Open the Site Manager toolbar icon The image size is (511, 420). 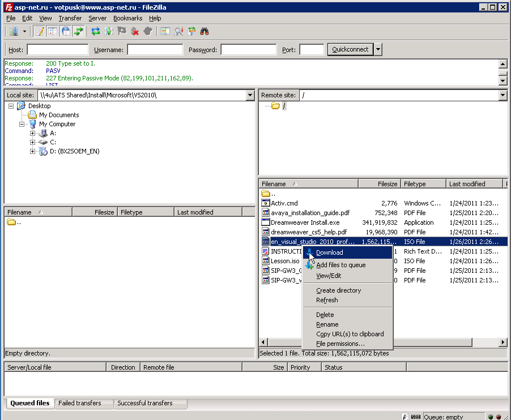13,31
